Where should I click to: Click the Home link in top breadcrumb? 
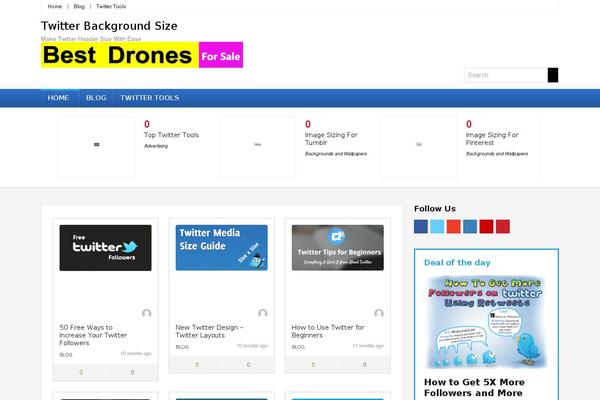[55, 7]
